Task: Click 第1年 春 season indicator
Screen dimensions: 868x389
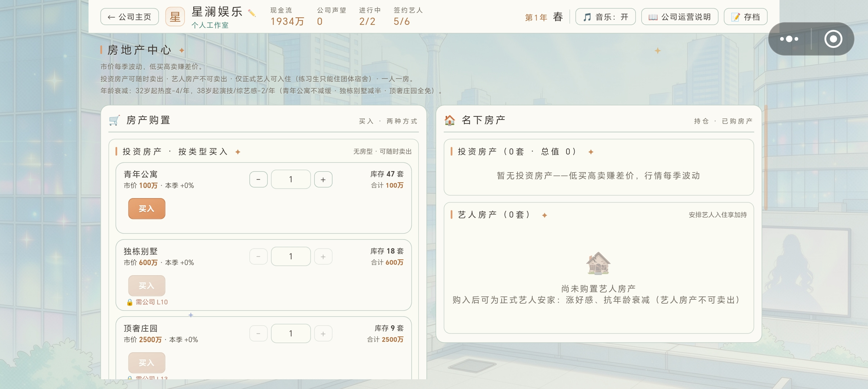Action: coord(544,17)
